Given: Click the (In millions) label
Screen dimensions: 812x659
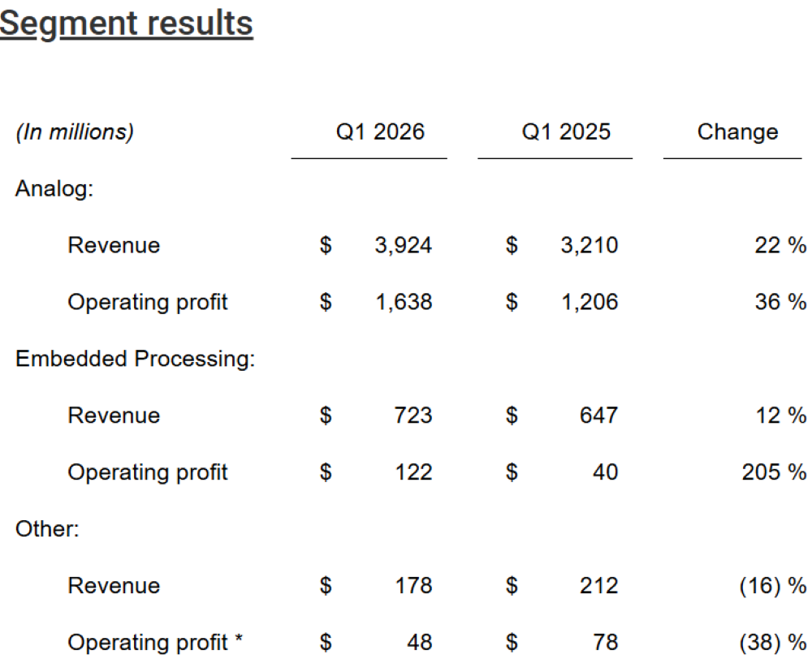Looking at the screenshot, I should (75, 132).
